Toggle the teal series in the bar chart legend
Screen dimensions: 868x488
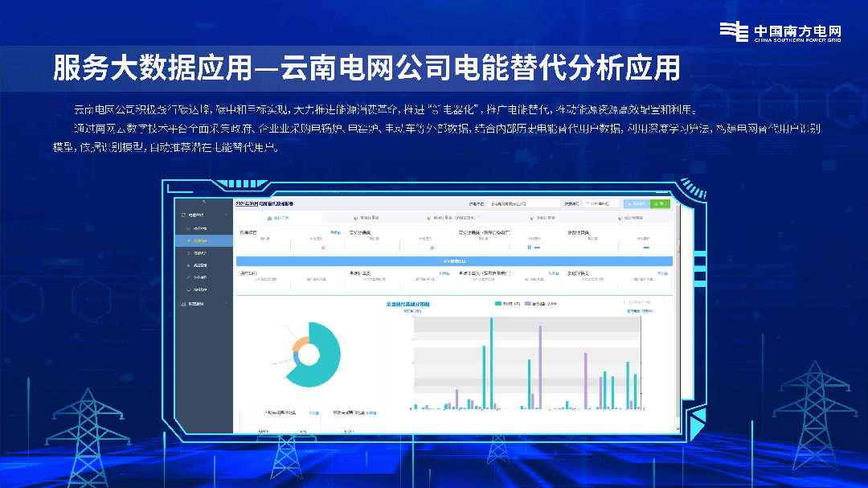click(508, 304)
